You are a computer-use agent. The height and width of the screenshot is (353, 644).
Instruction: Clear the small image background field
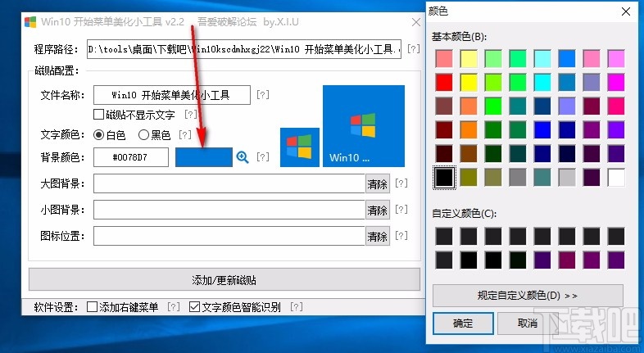point(378,210)
